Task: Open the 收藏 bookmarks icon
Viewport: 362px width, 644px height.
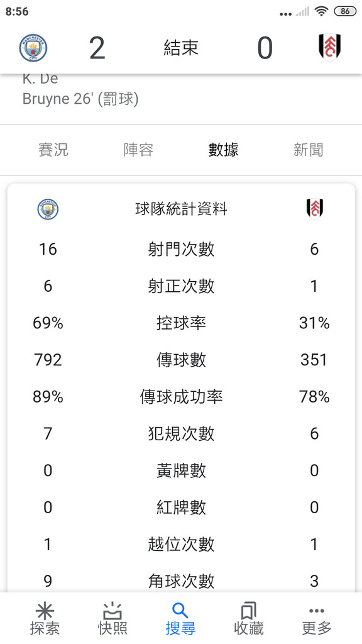Action: (x=248, y=611)
